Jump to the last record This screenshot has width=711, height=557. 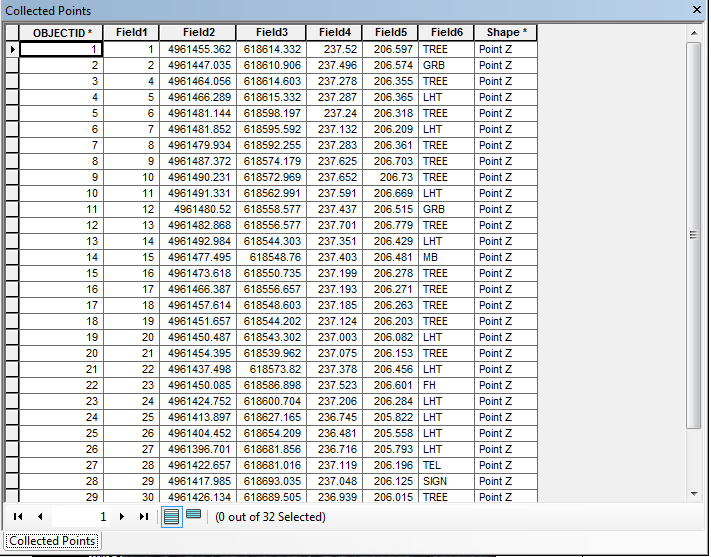click(x=144, y=516)
